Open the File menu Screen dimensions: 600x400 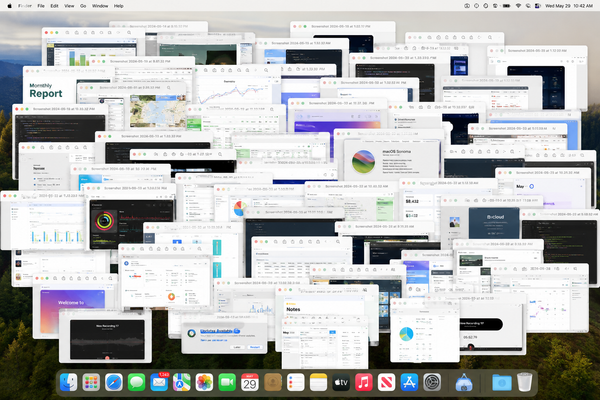click(x=41, y=6)
